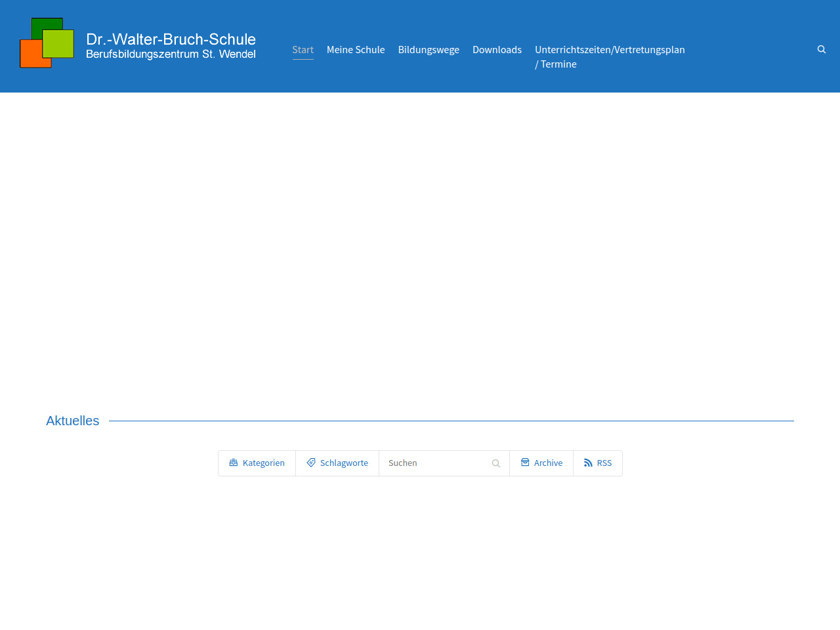The image size is (840, 630).
Task: Open the Meine Schule menu
Action: pyautogui.click(x=356, y=50)
